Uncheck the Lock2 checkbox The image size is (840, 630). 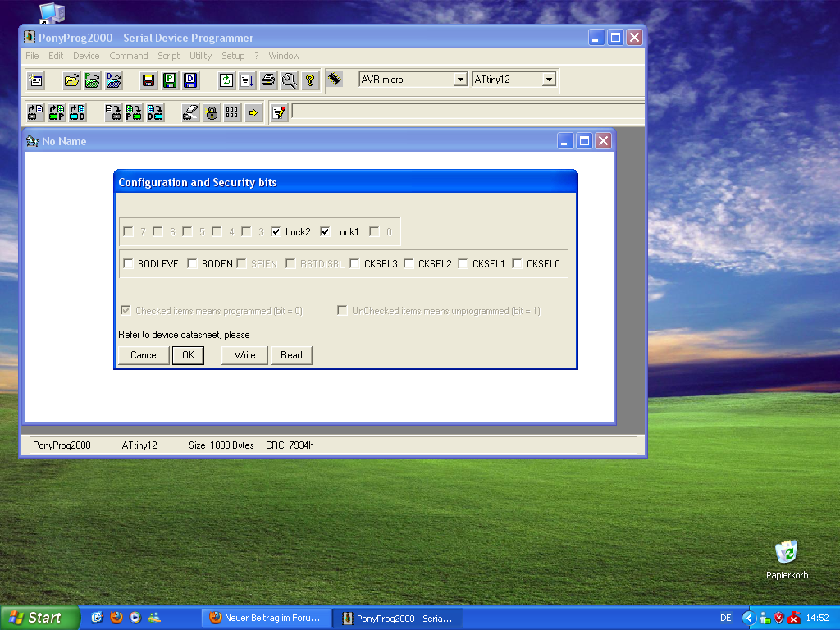point(276,231)
